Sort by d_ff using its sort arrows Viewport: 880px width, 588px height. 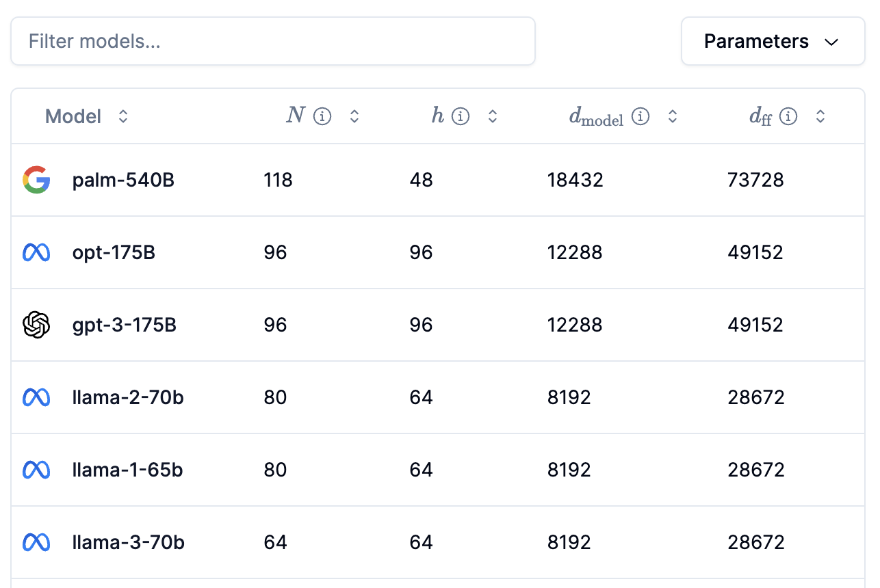point(820,117)
